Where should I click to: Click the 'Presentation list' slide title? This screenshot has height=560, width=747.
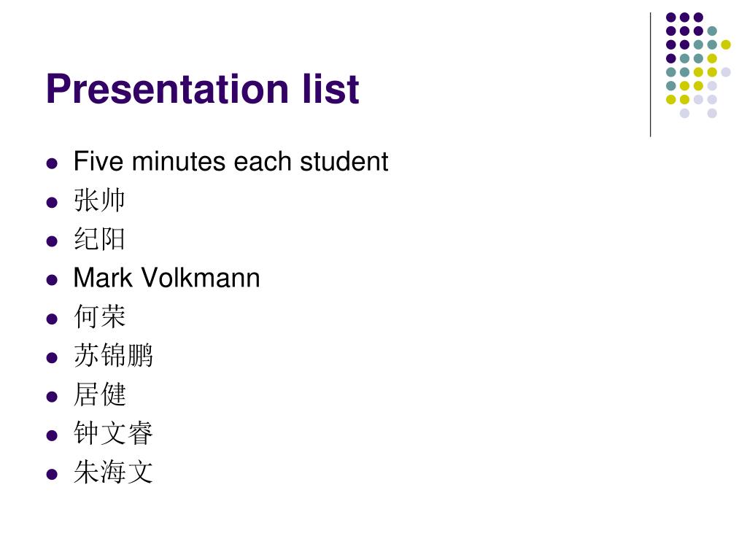pyautogui.click(x=203, y=89)
